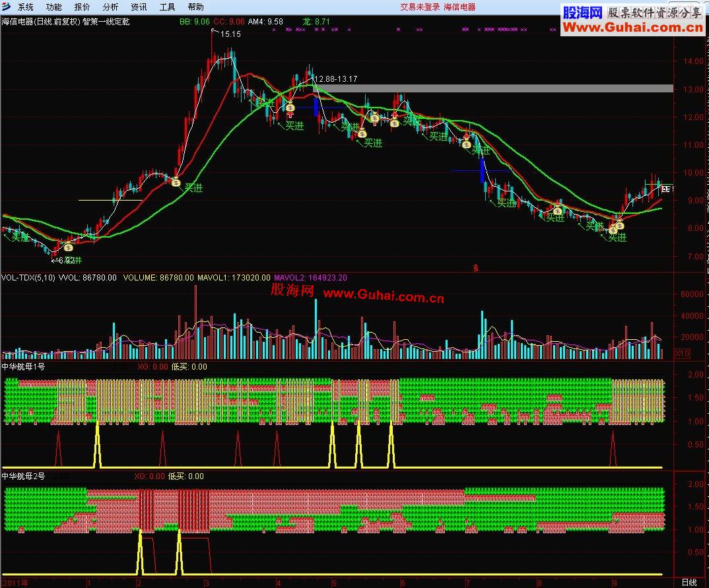Screen dimensions: 709x588
Task: Click the 中华航母2号 indicator name
Action: coord(23,476)
